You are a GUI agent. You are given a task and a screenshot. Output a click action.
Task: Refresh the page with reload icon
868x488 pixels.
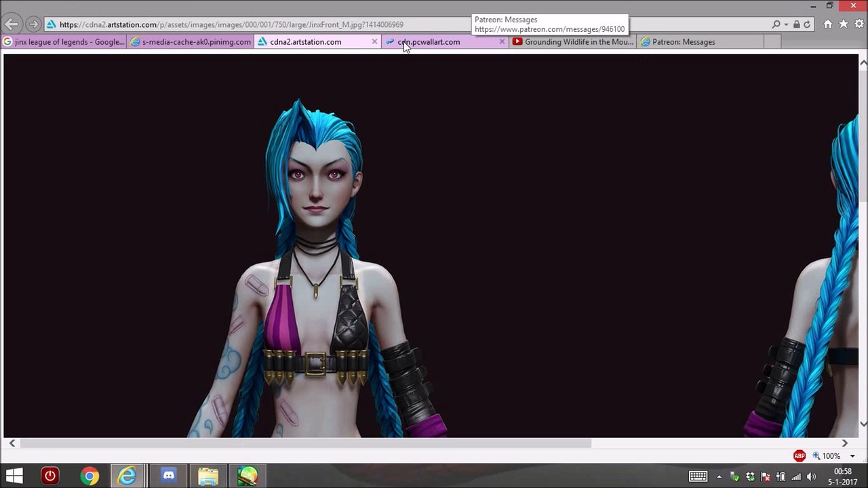807,24
